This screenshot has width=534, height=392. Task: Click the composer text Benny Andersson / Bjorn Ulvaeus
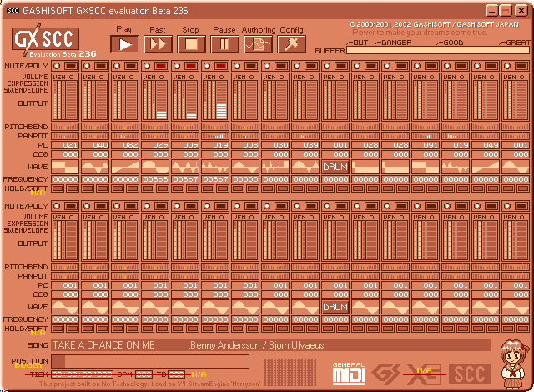256,345
